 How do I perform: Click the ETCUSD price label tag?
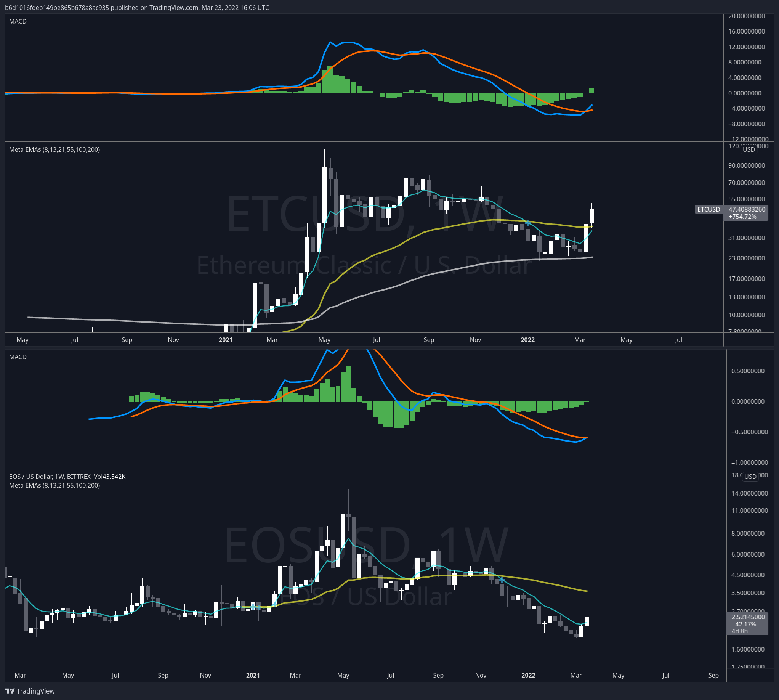(x=708, y=209)
